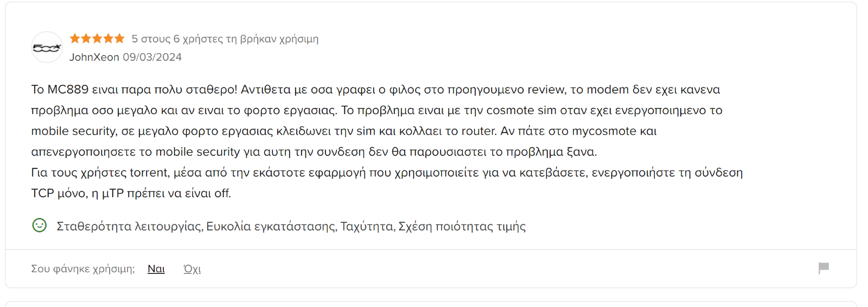Click the second orange rating star
The image size is (868, 307).
[x=86, y=38]
